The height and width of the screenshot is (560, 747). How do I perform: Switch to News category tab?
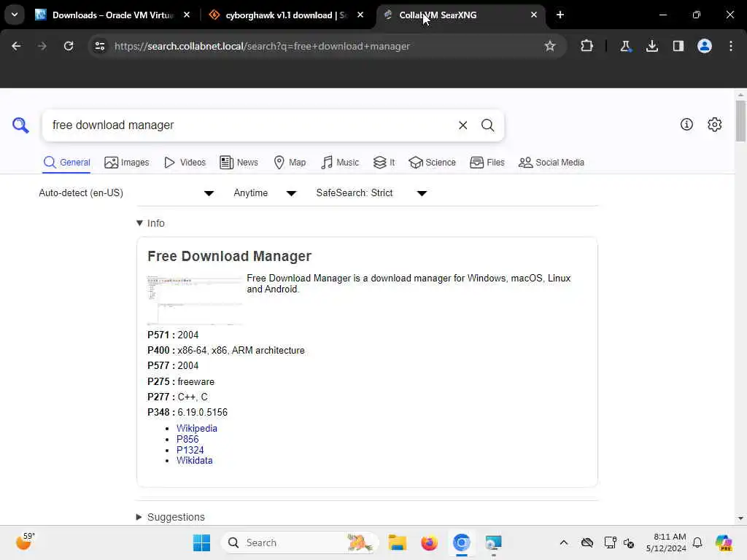239,163
